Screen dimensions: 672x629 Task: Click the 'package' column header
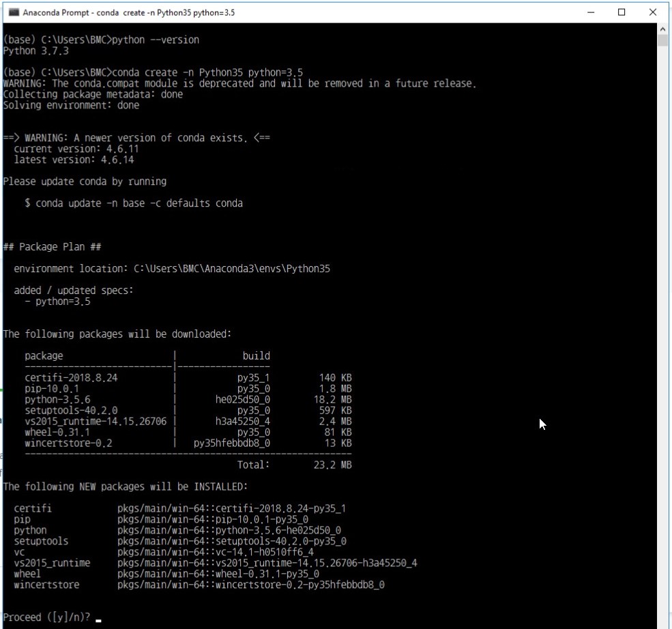click(x=44, y=355)
